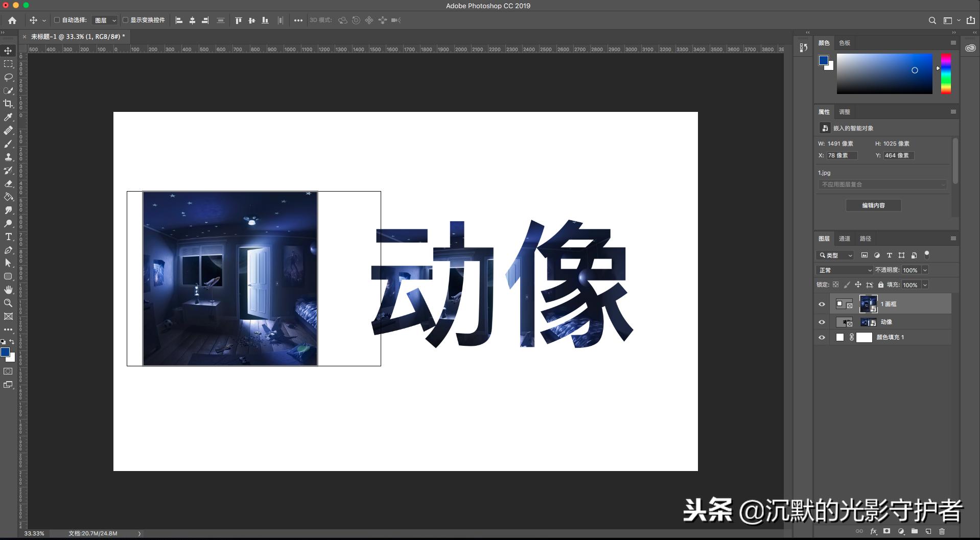
Task: Select the Zoom tool
Action: [8, 302]
